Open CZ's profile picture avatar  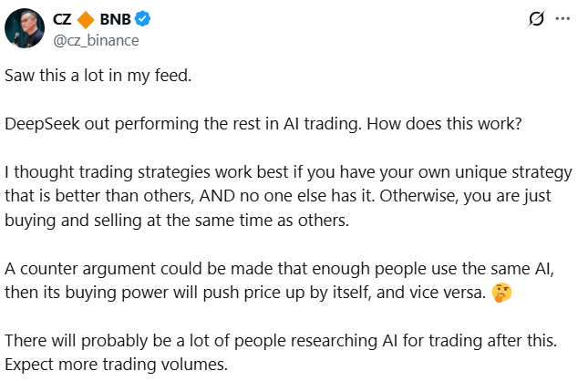coord(24,28)
